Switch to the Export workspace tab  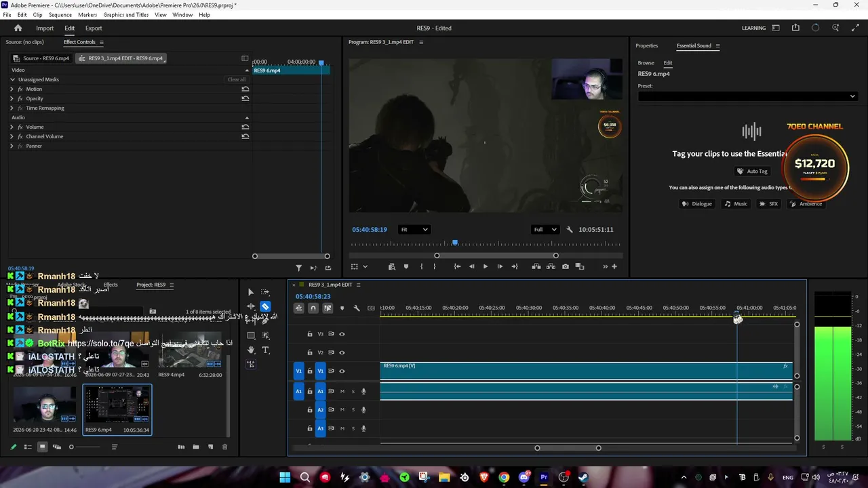pos(94,28)
